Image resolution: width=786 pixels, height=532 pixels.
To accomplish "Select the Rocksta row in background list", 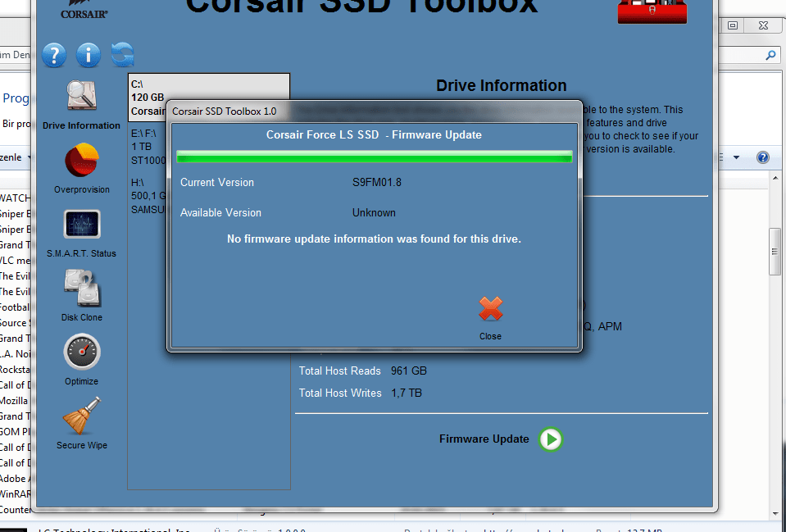I will point(15,370).
